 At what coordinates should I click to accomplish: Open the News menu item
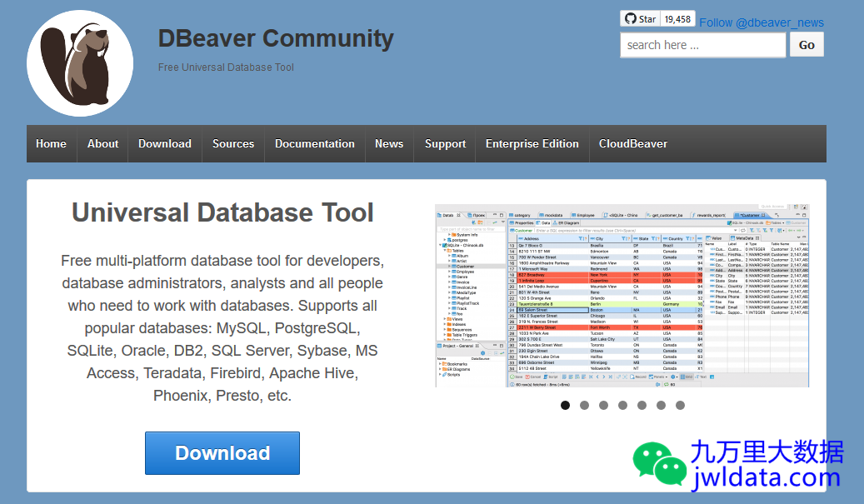pos(389,144)
